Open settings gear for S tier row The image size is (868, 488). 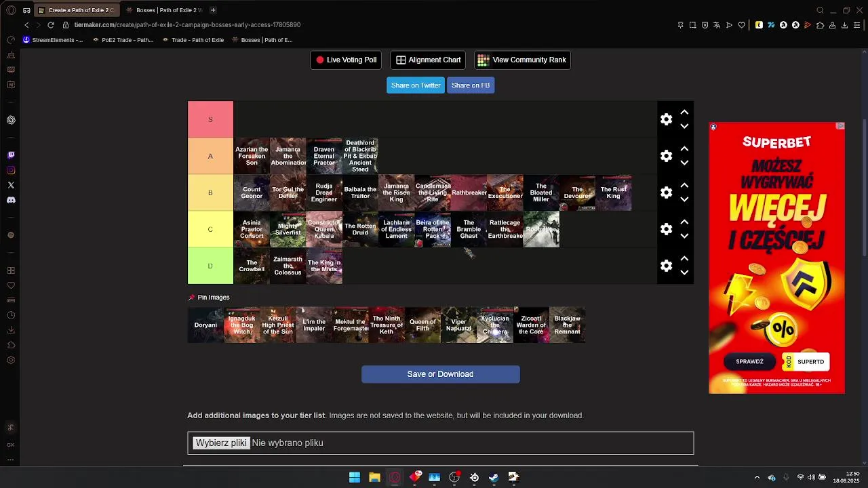[x=666, y=119]
